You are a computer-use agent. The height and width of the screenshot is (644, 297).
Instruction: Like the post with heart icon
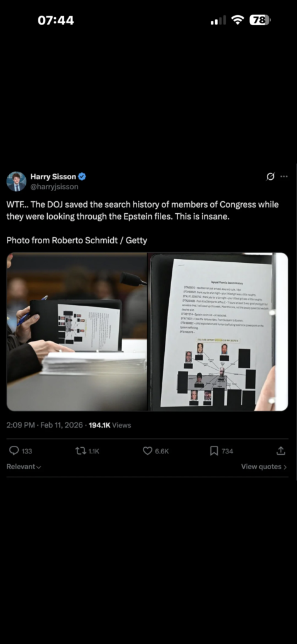[147, 450]
